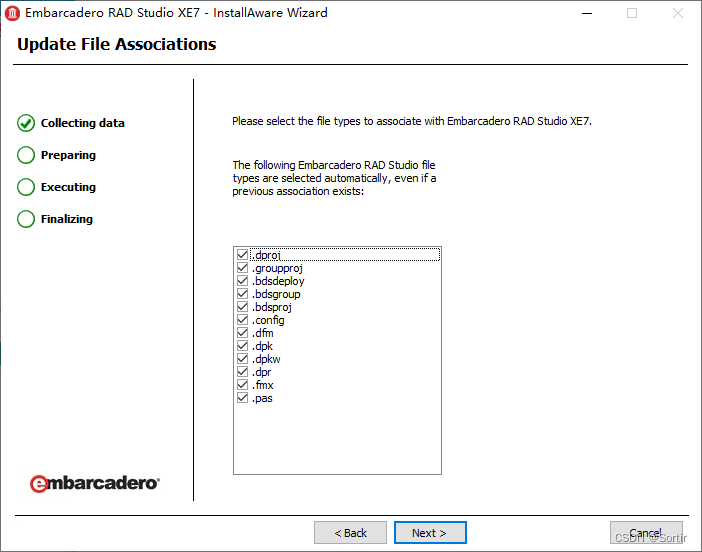Toggle the .bdsproj checkbox

tap(242, 307)
